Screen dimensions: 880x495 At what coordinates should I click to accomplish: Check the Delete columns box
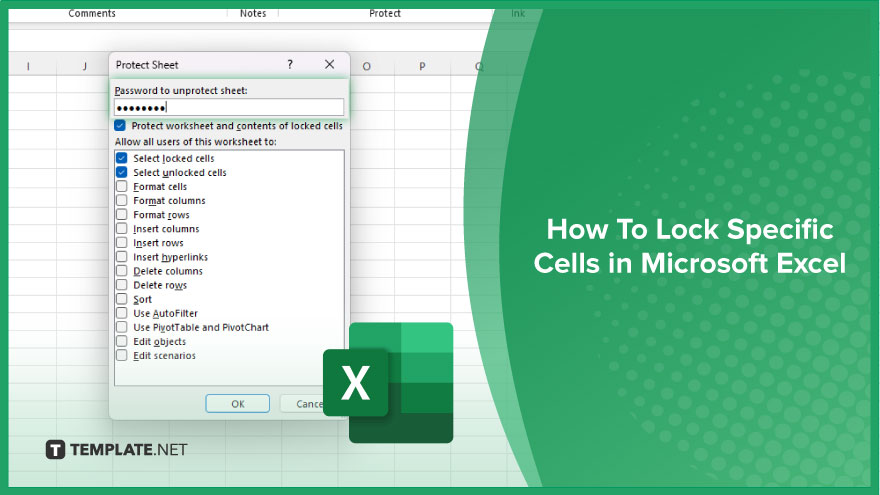tap(122, 271)
